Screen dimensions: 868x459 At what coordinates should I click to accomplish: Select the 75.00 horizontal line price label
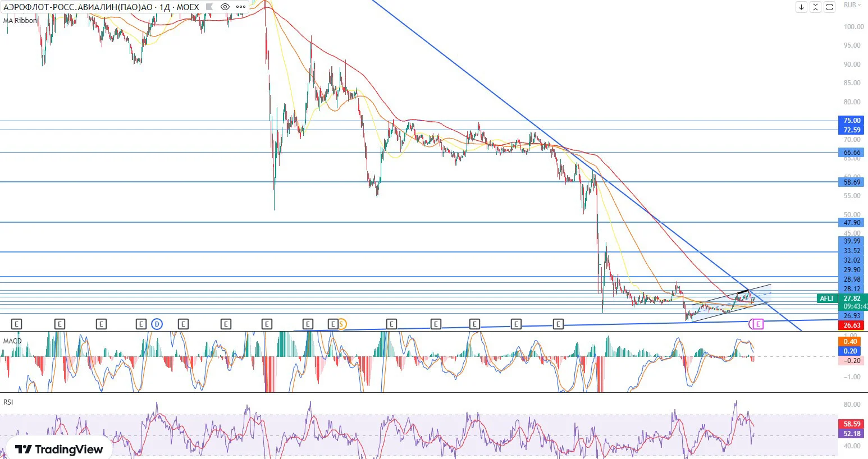point(852,121)
